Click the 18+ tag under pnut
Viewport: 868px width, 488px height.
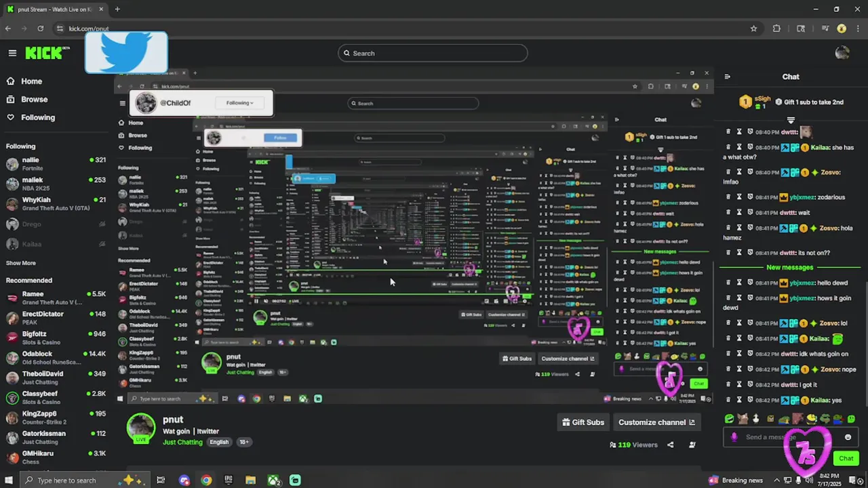pos(243,442)
